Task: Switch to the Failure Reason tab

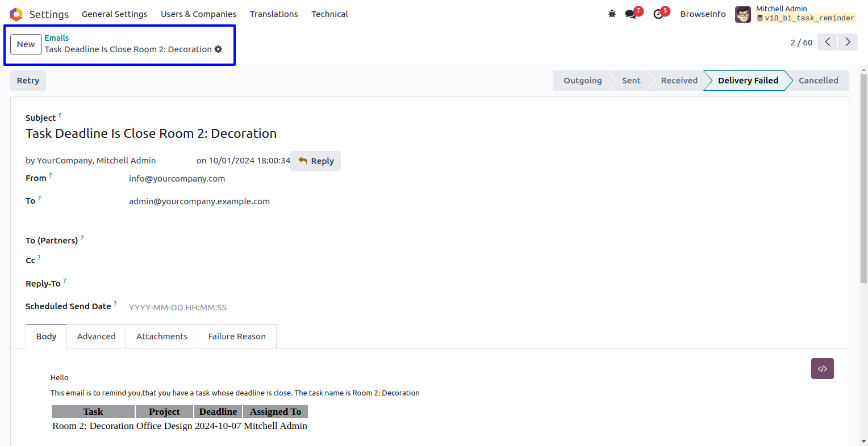Action: click(237, 336)
